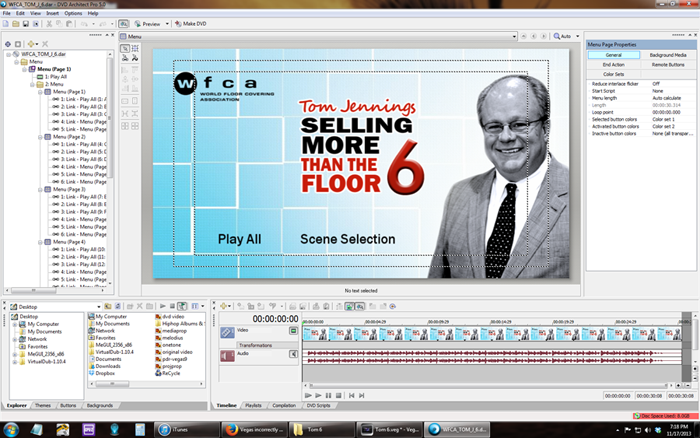Select the End Action properties tab
The width and height of the screenshot is (700, 438).
[x=613, y=65]
